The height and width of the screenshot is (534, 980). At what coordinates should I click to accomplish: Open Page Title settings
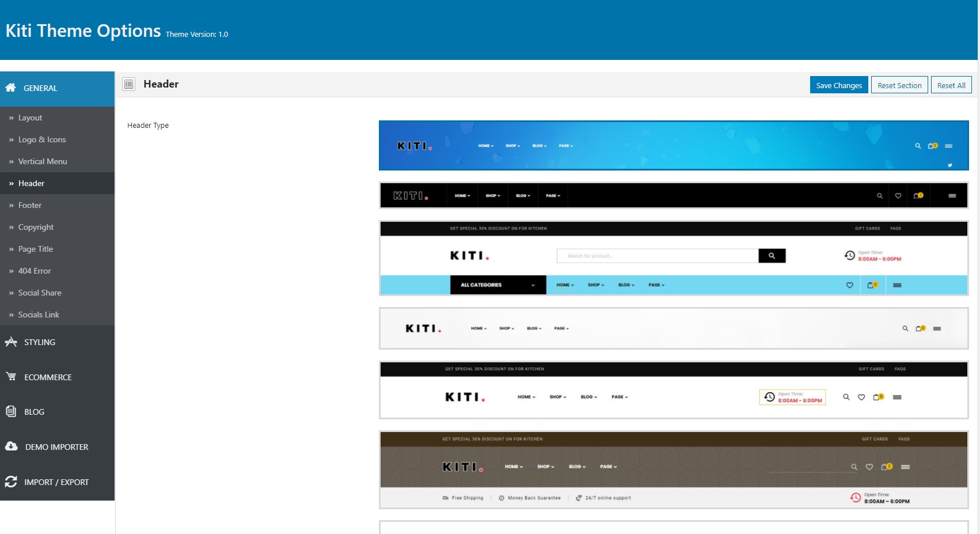click(x=57, y=249)
